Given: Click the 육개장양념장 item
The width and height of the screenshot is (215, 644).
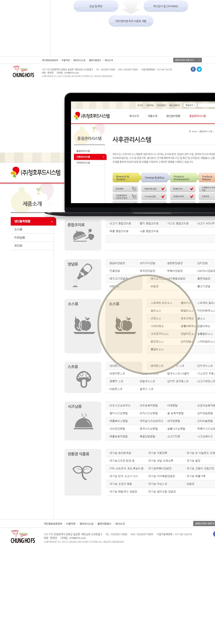Looking at the screenshot, I should 147,271.
